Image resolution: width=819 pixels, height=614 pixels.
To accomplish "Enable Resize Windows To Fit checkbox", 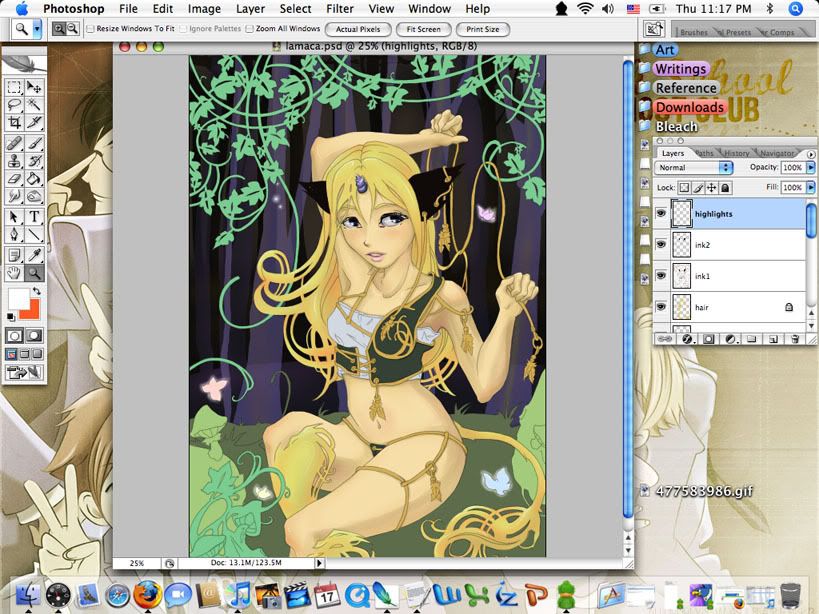I will pyautogui.click(x=91, y=29).
